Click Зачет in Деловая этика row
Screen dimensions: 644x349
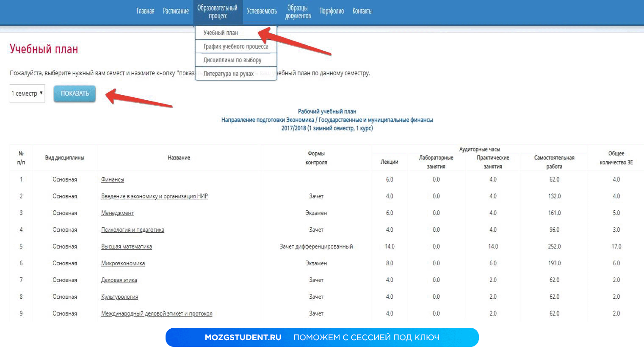click(316, 280)
